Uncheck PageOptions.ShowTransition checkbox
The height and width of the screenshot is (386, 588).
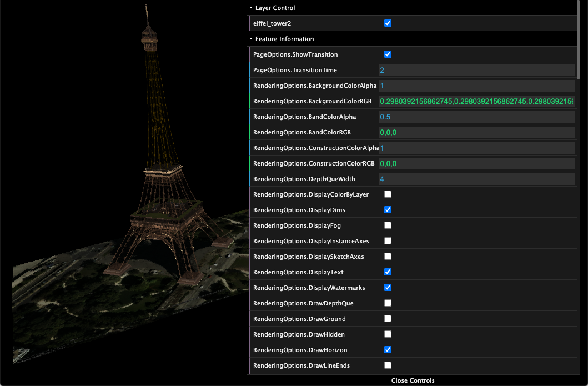(x=388, y=54)
